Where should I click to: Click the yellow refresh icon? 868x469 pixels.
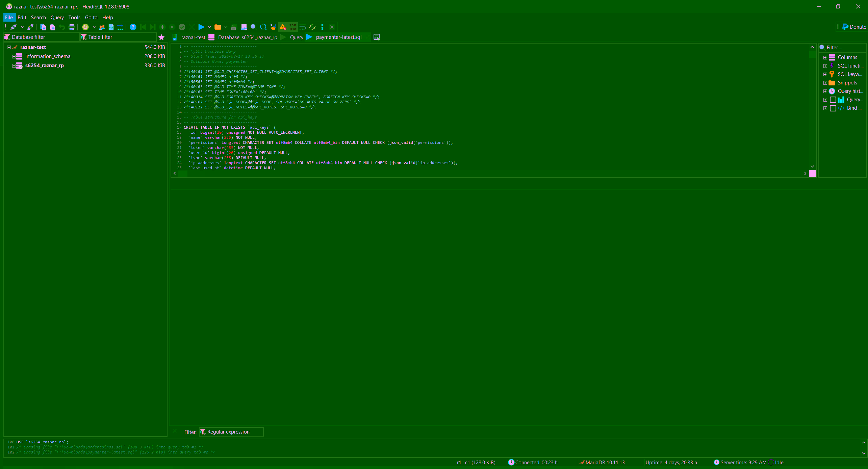(x=85, y=27)
